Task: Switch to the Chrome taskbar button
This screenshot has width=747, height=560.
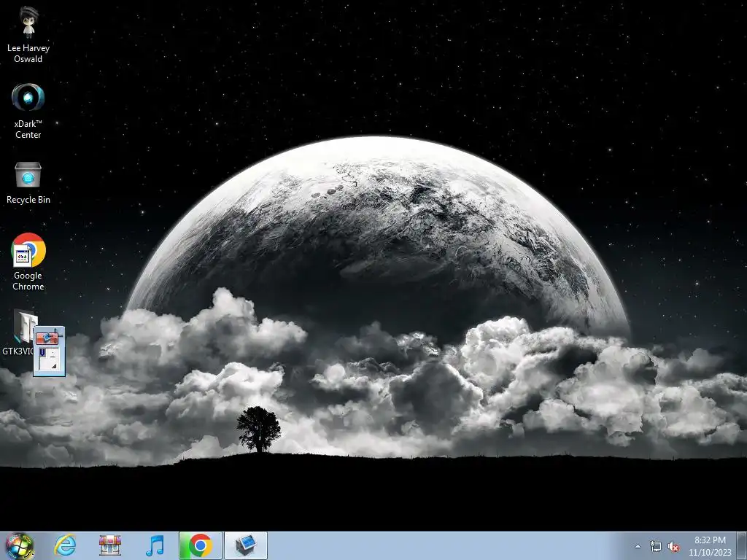Action: click(x=200, y=545)
